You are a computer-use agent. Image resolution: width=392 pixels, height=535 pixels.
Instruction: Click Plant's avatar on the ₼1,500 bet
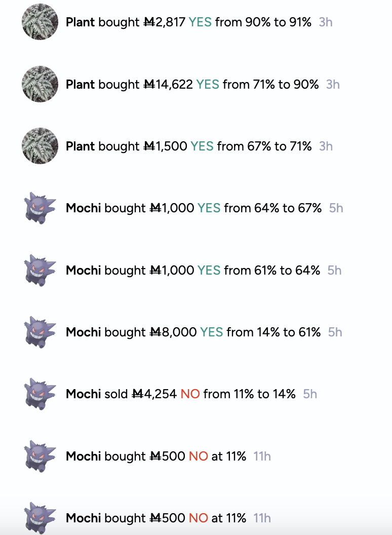(x=40, y=146)
